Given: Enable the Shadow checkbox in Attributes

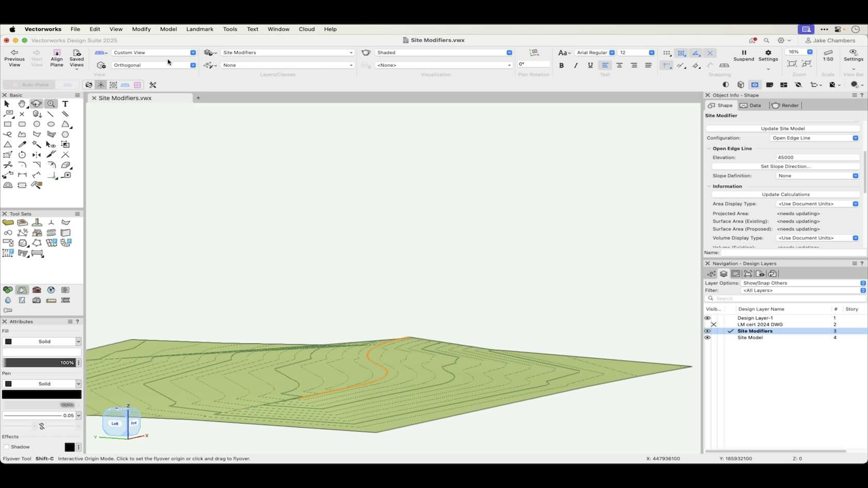Looking at the screenshot, I should [7, 447].
